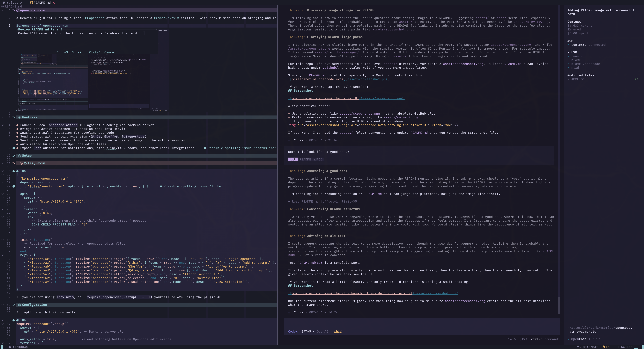
Task: Click lua-ls under LSP in sidebar
Action: [x=577, y=56]
